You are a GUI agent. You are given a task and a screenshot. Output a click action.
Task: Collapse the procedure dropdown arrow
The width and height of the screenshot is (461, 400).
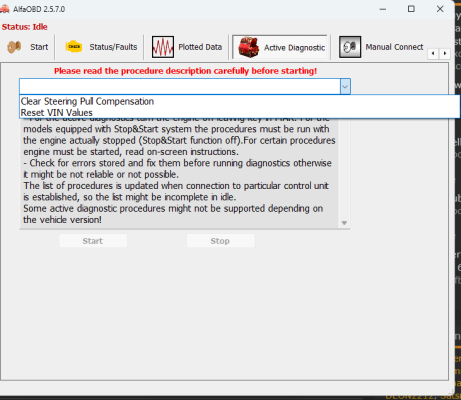click(345, 87)
